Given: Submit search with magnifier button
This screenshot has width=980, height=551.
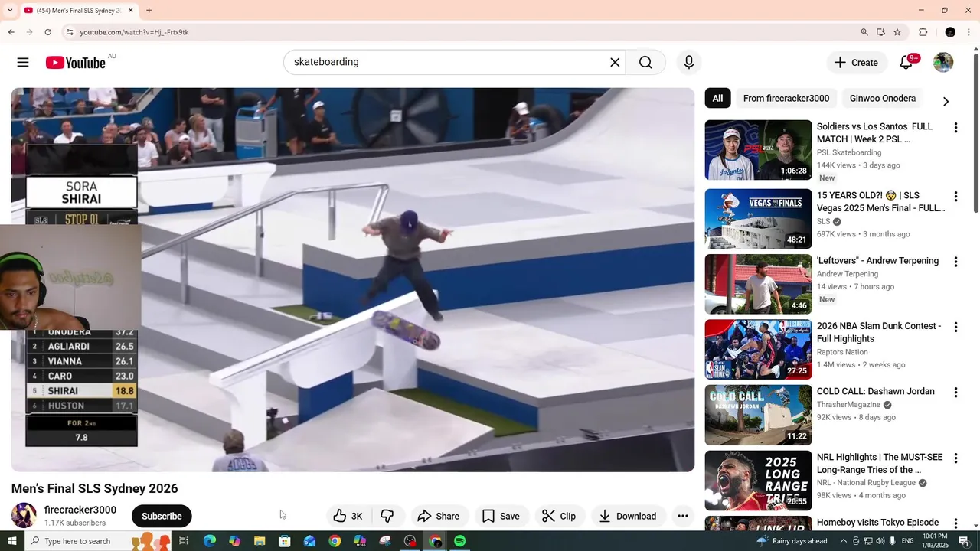Looking at the screenshot, I should point(645,62).
